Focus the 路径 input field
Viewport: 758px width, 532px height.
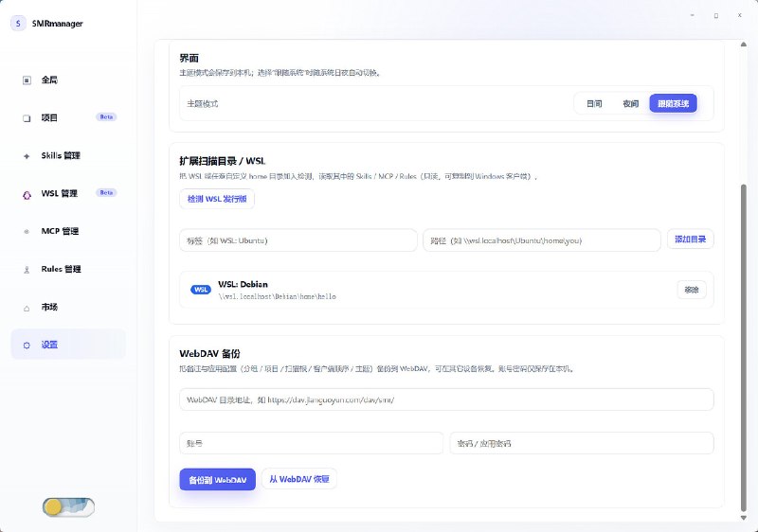coord(542,240)
